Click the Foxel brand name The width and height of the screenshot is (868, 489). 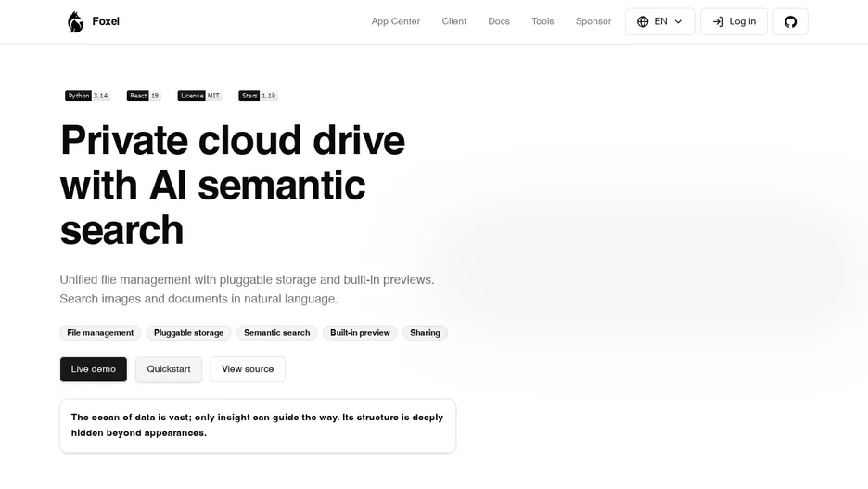(x=106, y=21)
